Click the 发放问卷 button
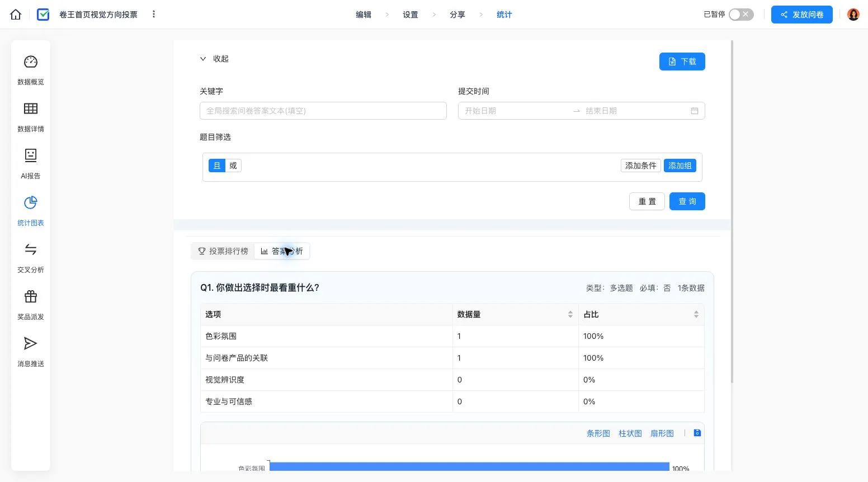868x482 pixels. pyautogui.click(x=802, y=15)
